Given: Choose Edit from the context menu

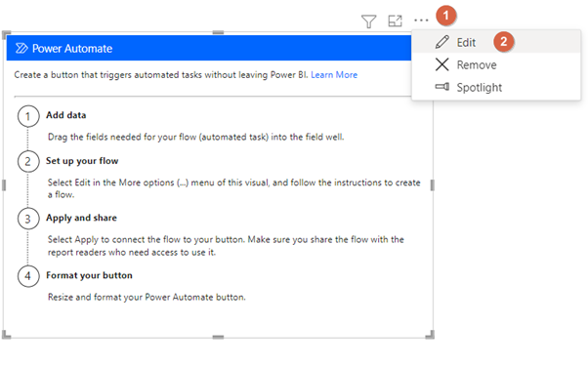Looking at the screenshot, I should click(x=496, y=42).
